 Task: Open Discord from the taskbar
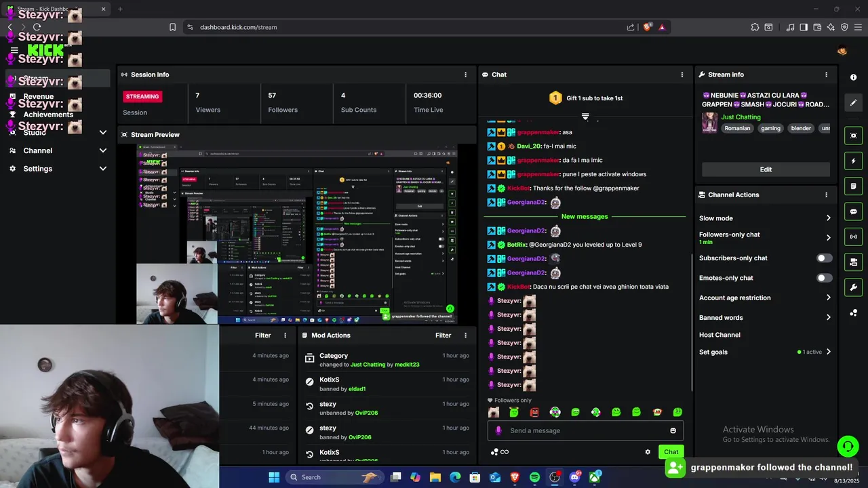[x=574, y=477]
